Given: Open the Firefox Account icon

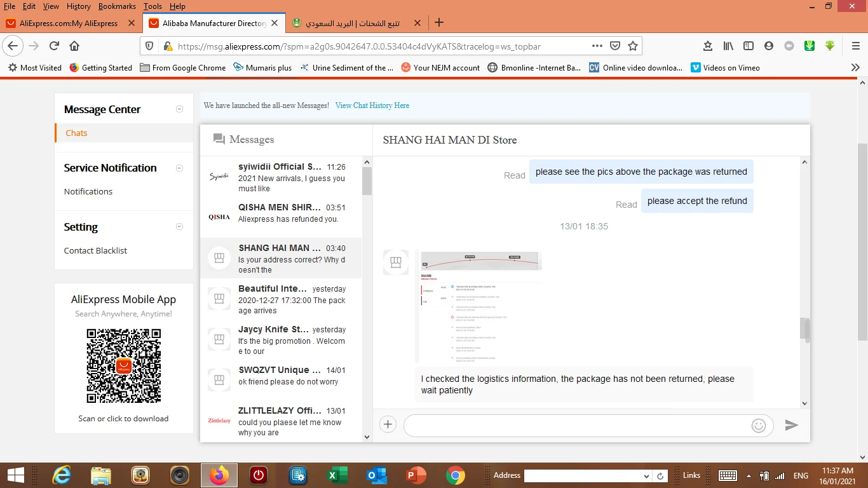Looking at the screenshot, I should coord(769,46).
